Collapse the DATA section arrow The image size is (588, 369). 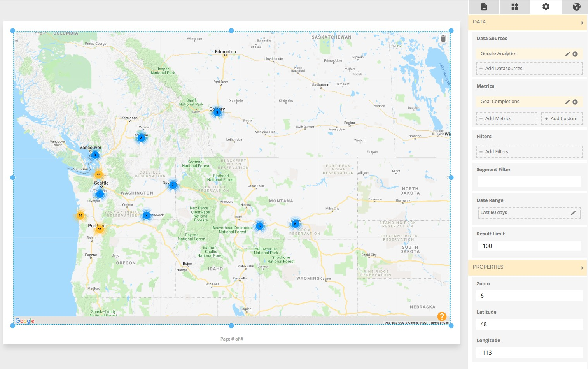[x=582, y=23]
